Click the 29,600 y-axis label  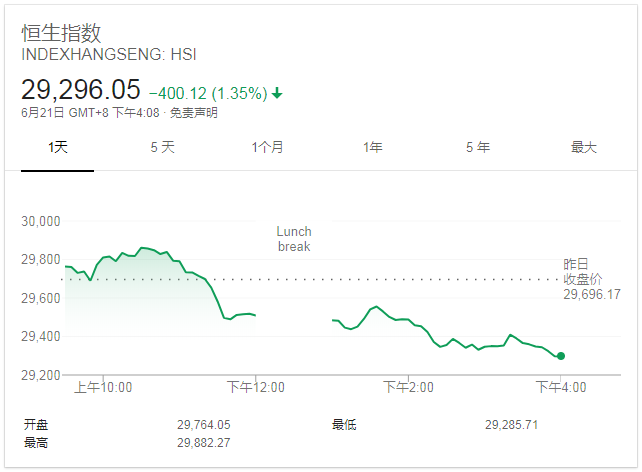[x=41, y=298]
